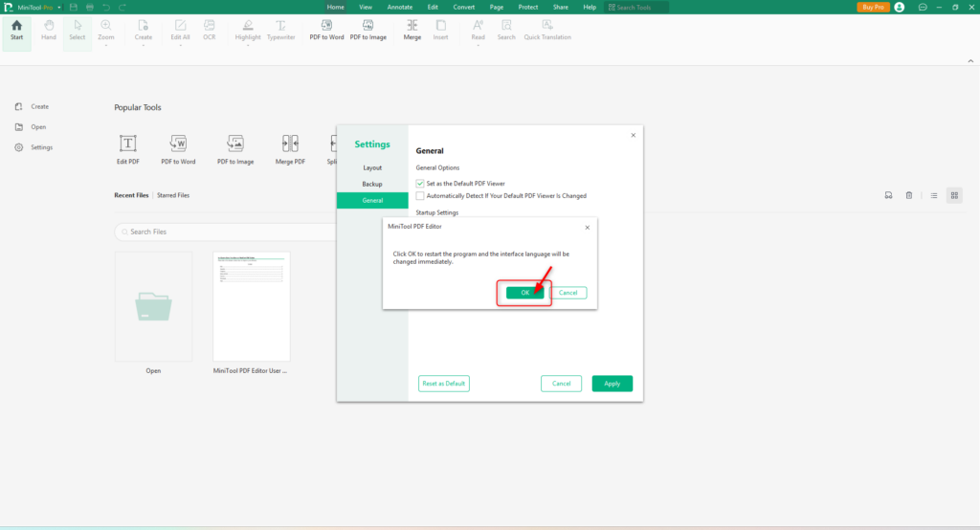Click the redo arrow in title bar

[x=122, y=7]
